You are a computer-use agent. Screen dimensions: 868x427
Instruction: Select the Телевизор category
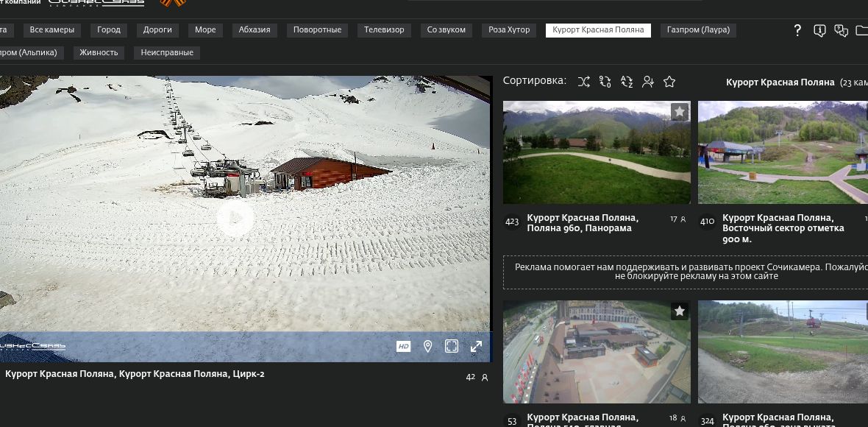(x=384, y=30)
